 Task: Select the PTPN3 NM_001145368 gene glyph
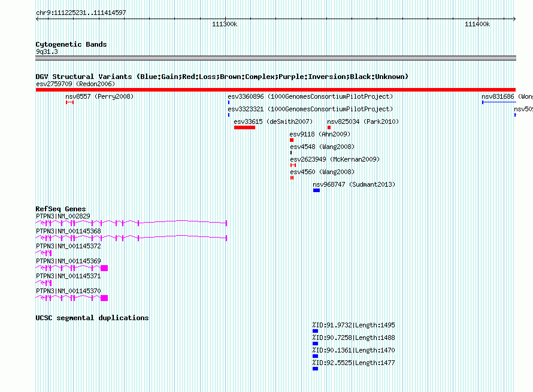coord(131,238)
